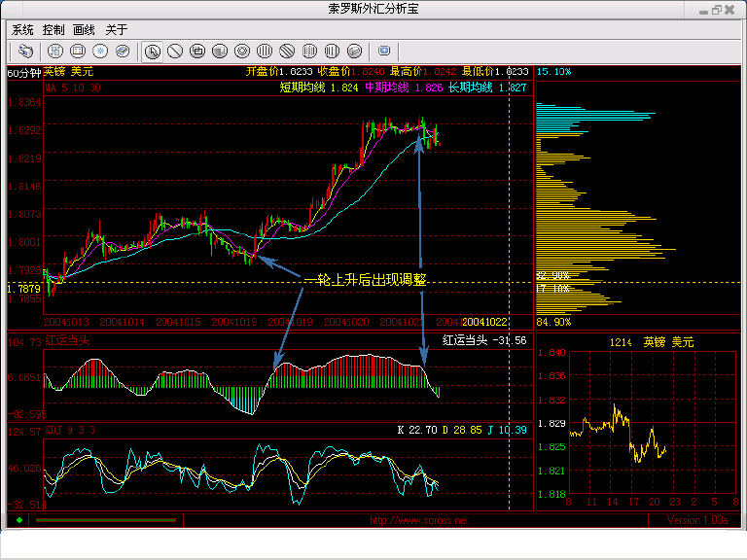
Task: Choose the rectangle drawing tool
Action: (x=197, y=51)
